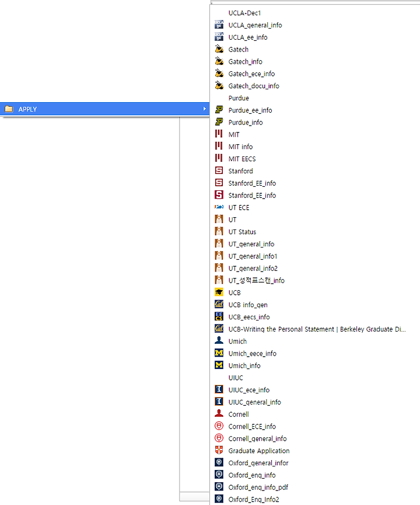This screenshot has height=505, width=420.
Task: Open Gatech_docu_info bookmark
Action: pyautogui.click(x=254, y=86)
